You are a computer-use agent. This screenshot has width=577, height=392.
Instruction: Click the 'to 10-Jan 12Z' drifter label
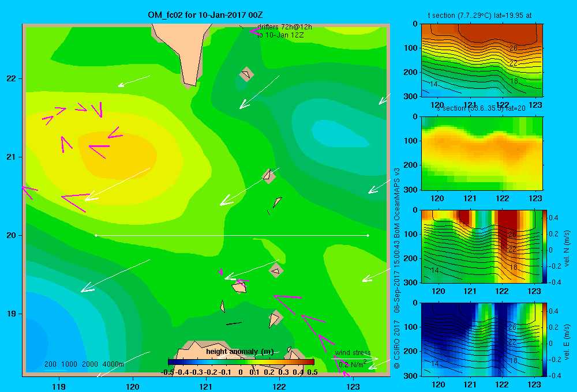tap(280, 35)
